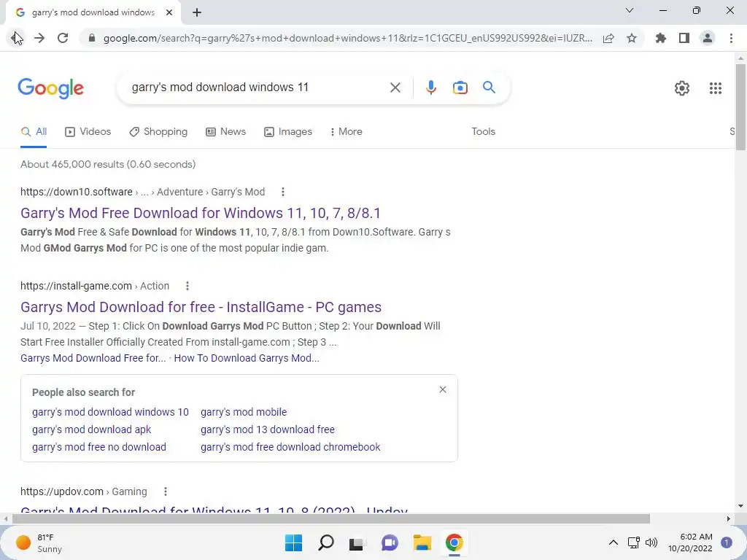Open search Tools options

pyautogui.click(x=483, y=131)
